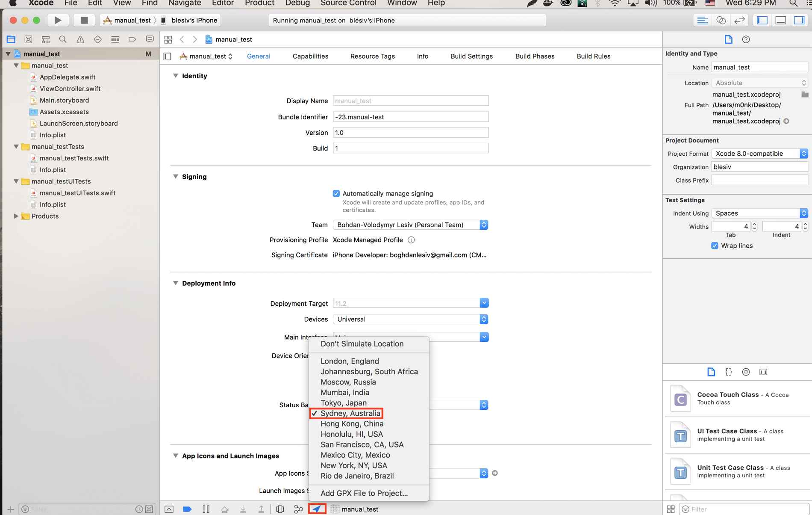Pause program execution in debug bar
Screen dimensions: 812x515
click(x=206, y=509)
